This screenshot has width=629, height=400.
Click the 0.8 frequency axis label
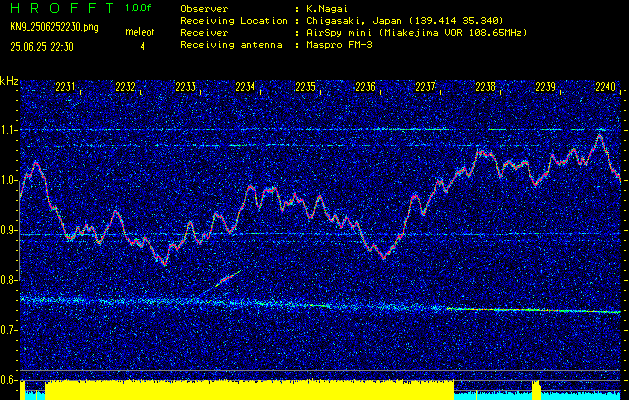tap(8, 280)
